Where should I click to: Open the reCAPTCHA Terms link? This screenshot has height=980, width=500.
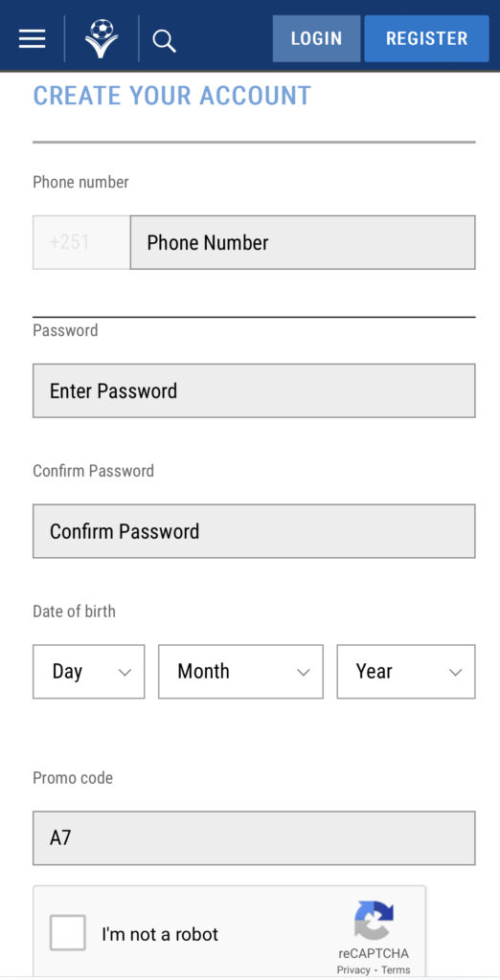[396, 970]
